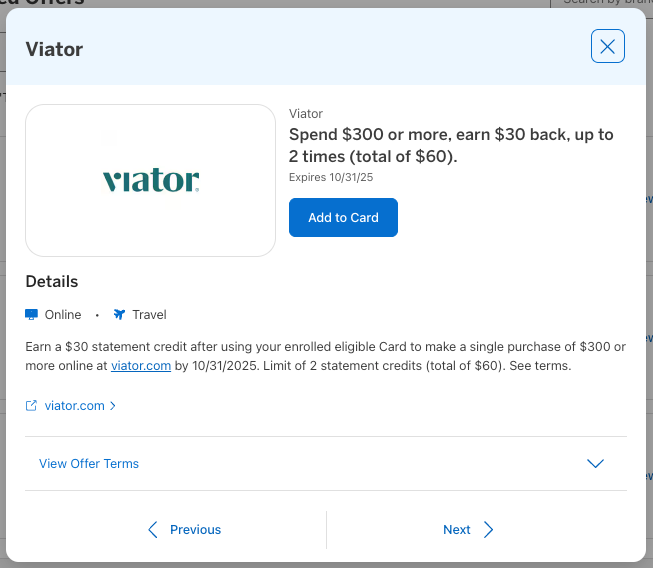The width and height of the screenshot is (653, 568).
Task: Click the Viator logo image
Action: (150, 181)
